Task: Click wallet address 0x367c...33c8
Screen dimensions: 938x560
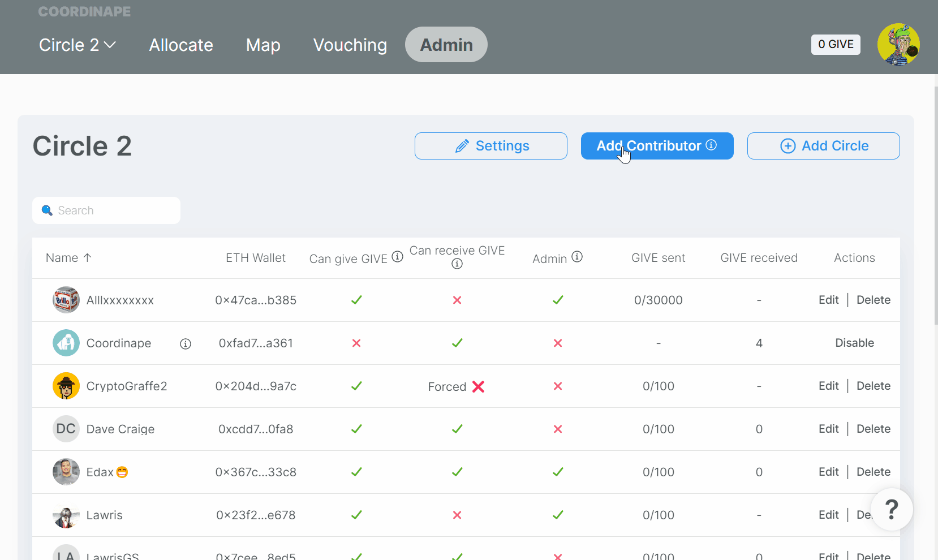Action: tap(256, 472)
